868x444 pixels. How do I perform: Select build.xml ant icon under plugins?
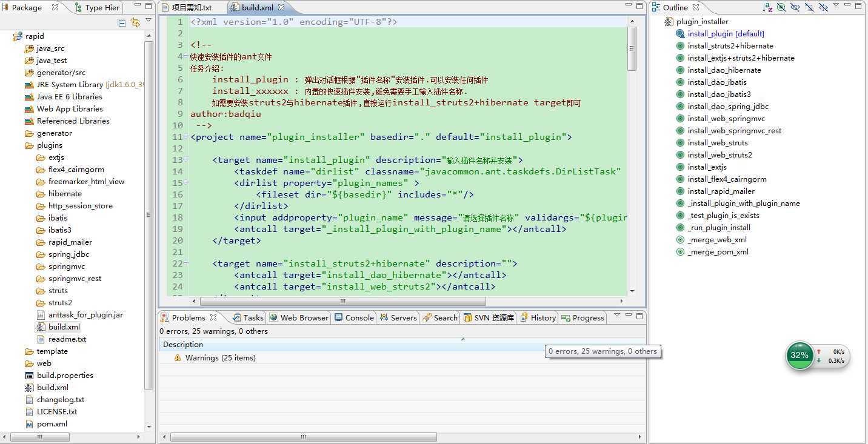(41, 327)
